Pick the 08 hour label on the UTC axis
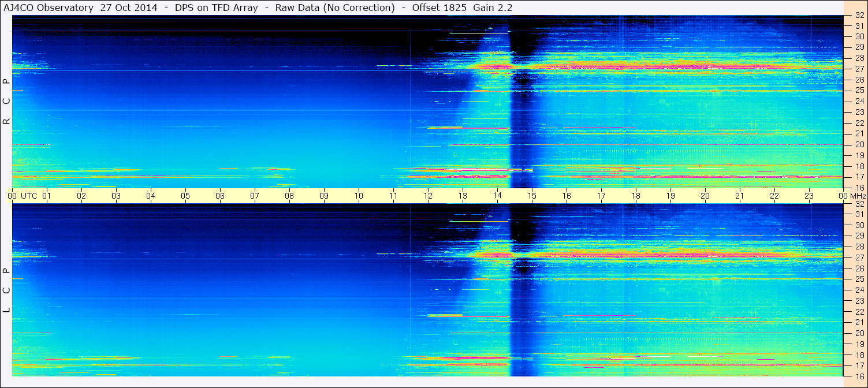This screenshot has width=868, height=388. [x=289, y=196]
